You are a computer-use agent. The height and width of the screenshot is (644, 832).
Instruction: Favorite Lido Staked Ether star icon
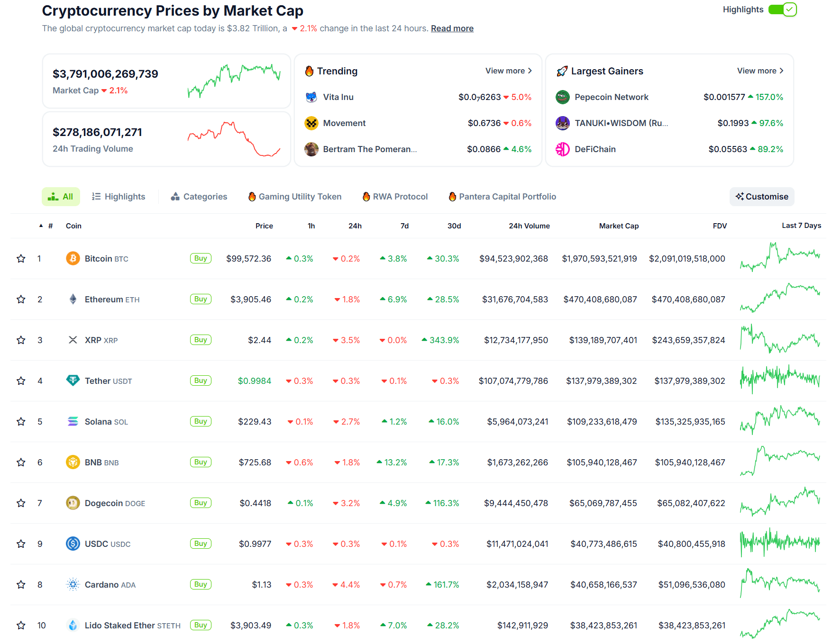click(21, 625)
